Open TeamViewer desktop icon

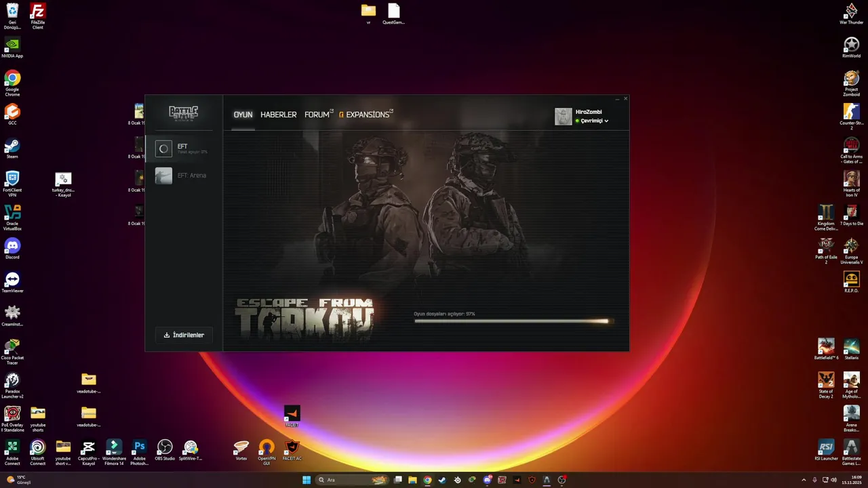pyautogui.click(x=12, y=282)
